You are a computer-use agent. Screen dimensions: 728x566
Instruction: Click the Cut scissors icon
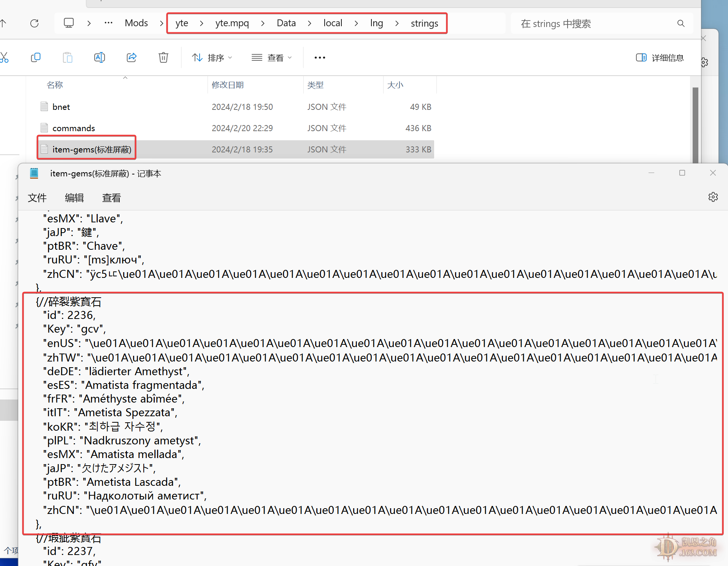(4, 57)
